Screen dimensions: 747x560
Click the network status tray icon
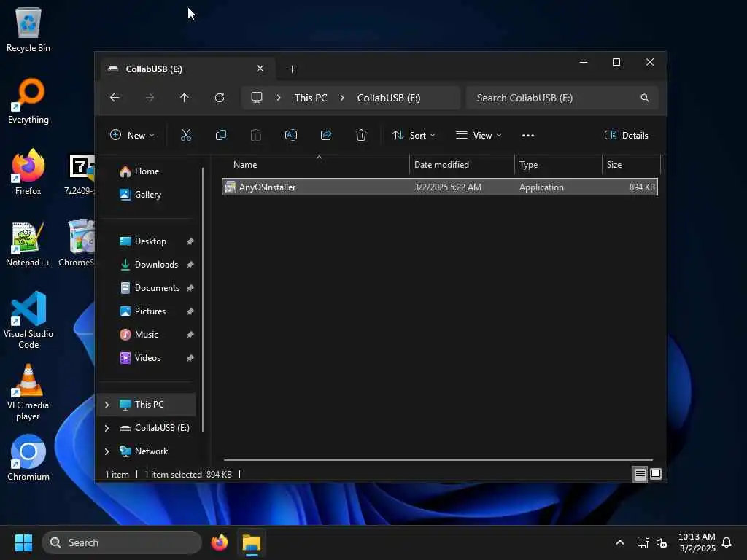(x=643, y=542)
